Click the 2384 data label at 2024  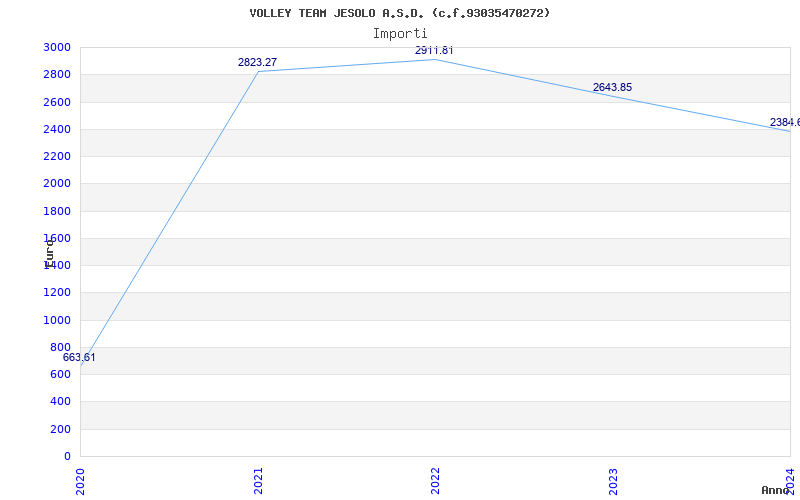click(785, 122)
